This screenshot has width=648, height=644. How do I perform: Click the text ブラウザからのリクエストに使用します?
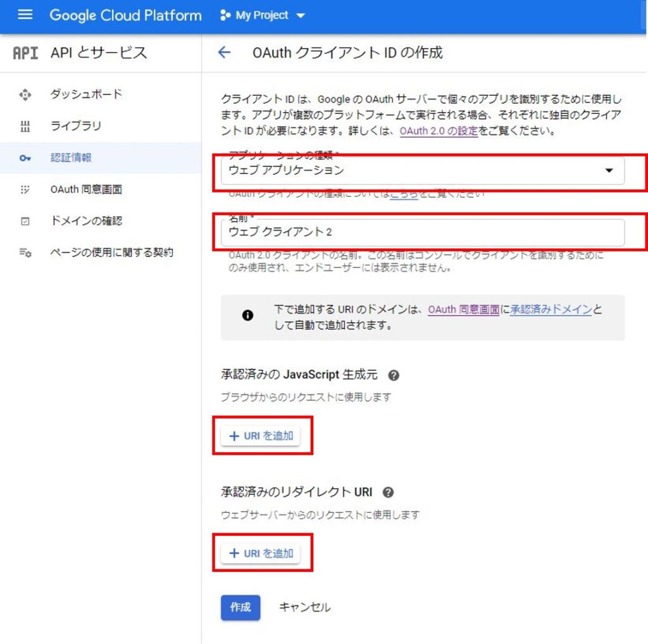pyautogui.click(x=306, y=398)
